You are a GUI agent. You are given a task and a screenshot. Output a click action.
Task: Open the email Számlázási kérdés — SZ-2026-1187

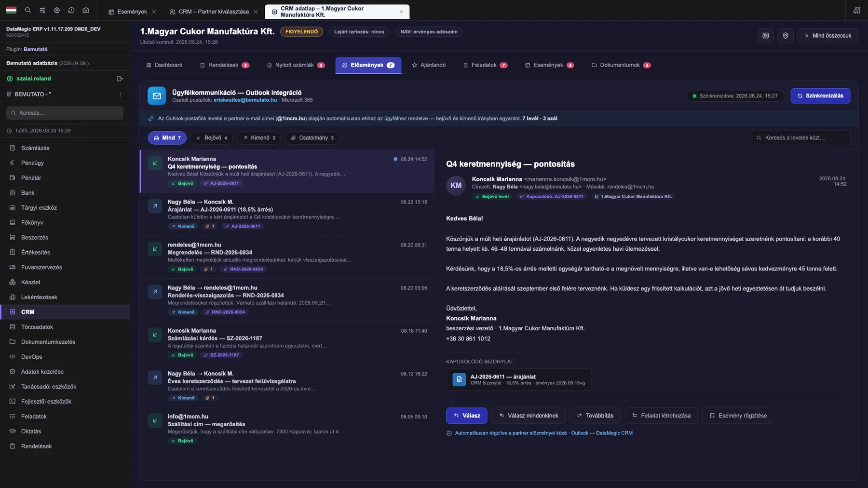[x=287, y=343]
